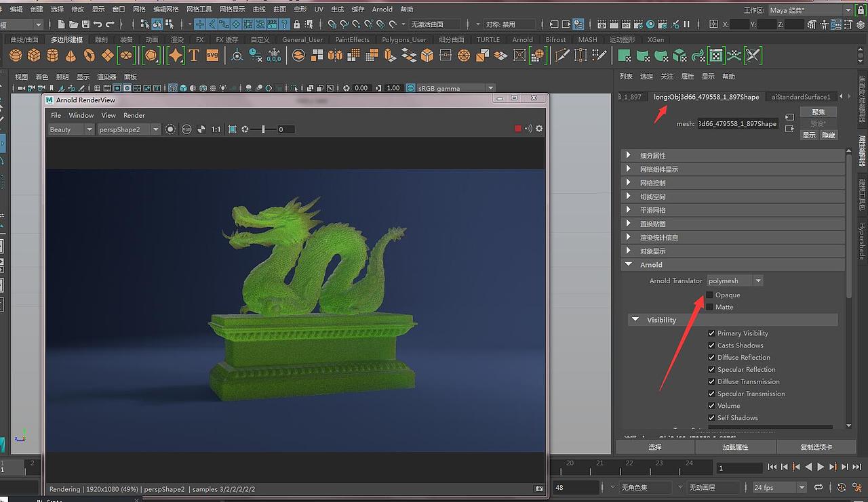
Task: Uncheck Casts Shadows
Action: pos(711,346)
